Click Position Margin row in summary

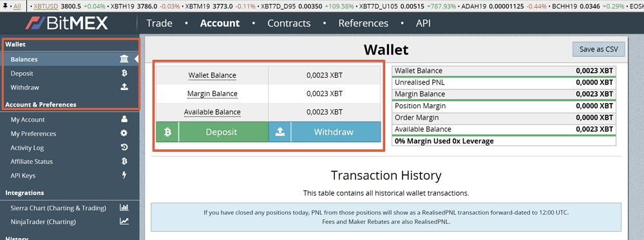coord(504,106)
